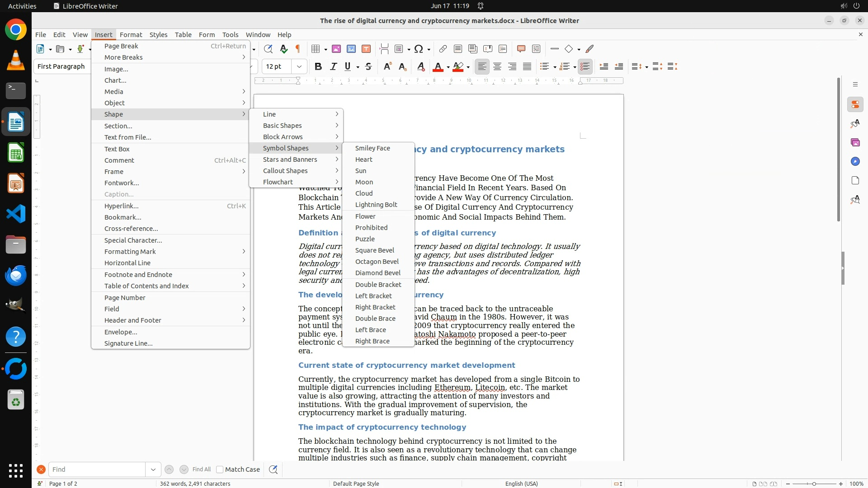
Task: Click the Italic formatting icon
Action: pos(333,66)
